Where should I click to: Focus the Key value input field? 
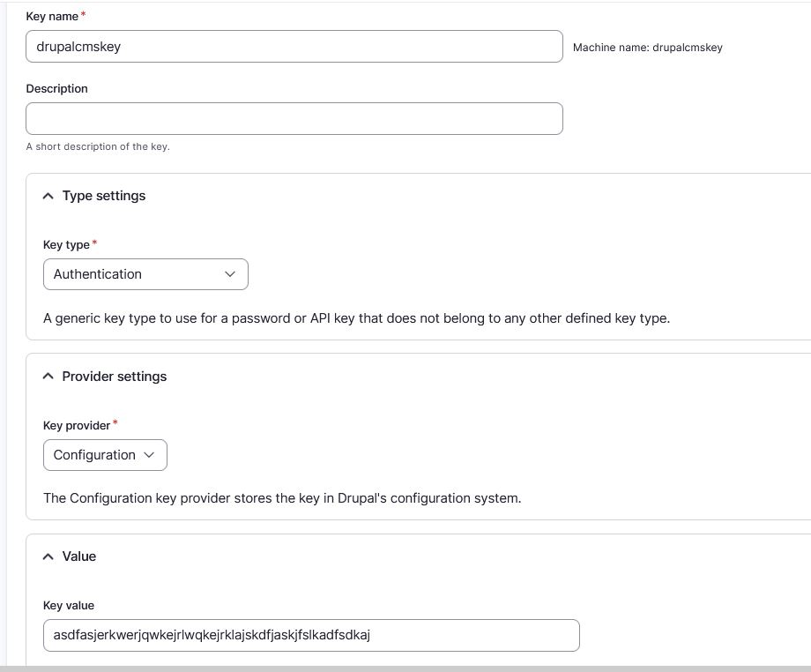(x=311, y=635)
